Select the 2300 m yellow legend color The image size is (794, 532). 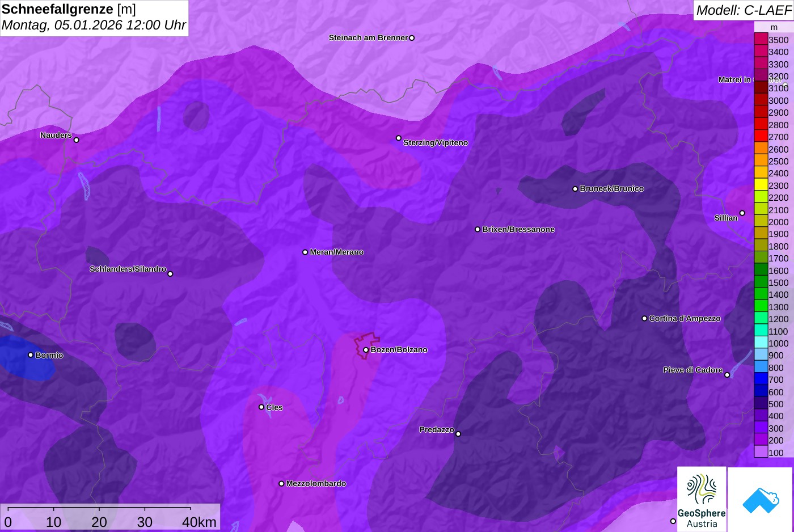[761, 184]
